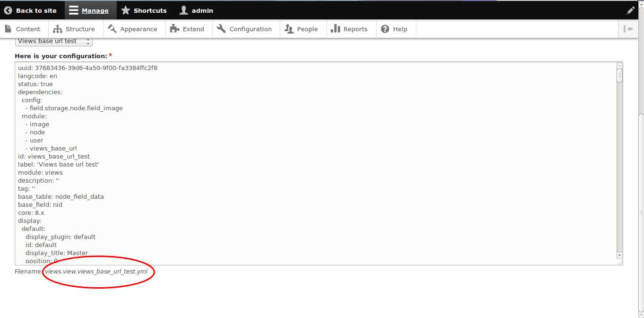Click the select list stepper arrows
Viewport: 644px width, 318px height.
(x=88, y=41)
